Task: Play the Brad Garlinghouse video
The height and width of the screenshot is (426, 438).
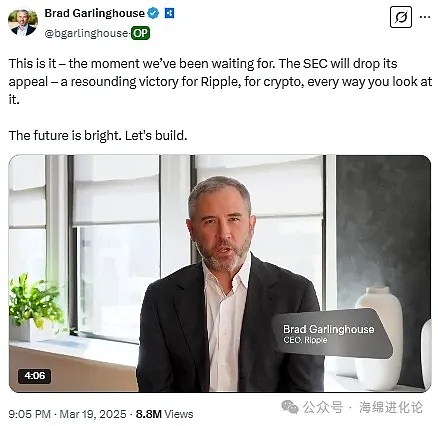Action: [x=220, y=273]
